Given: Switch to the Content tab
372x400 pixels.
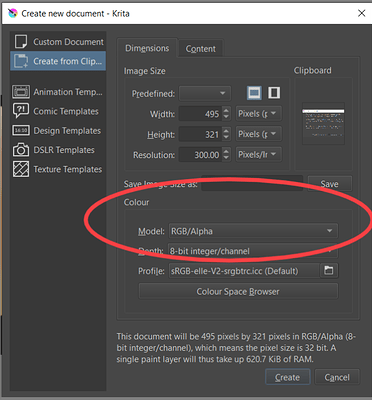Looking at the screenshot, I should pyautogui.click(x=201, y=49).
